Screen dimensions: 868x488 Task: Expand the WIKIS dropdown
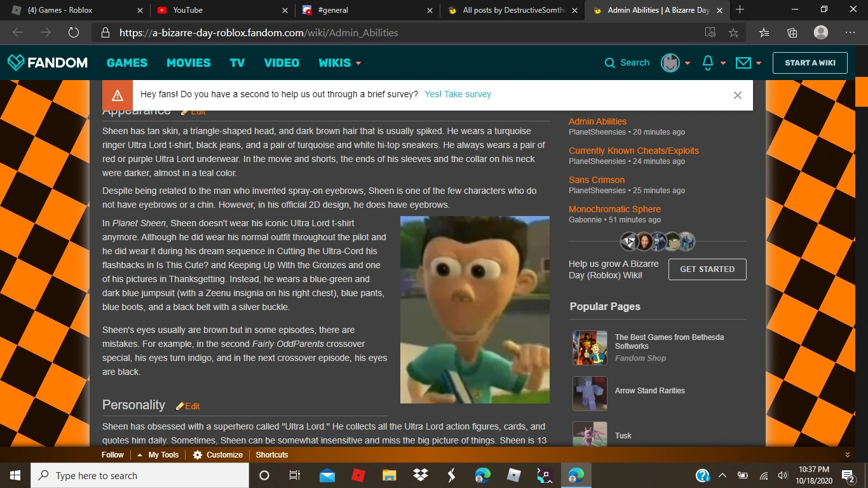pos(339,62)
